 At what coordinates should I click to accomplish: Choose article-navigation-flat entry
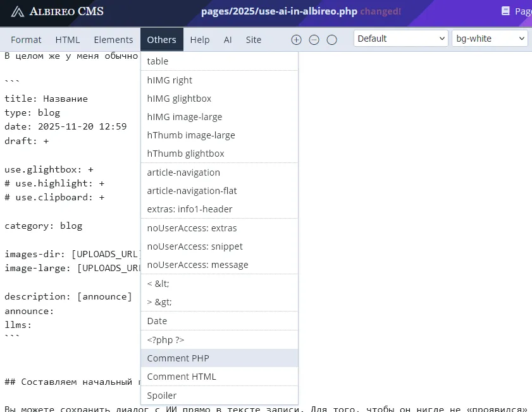pyautogui.click(x=192, y=191)
